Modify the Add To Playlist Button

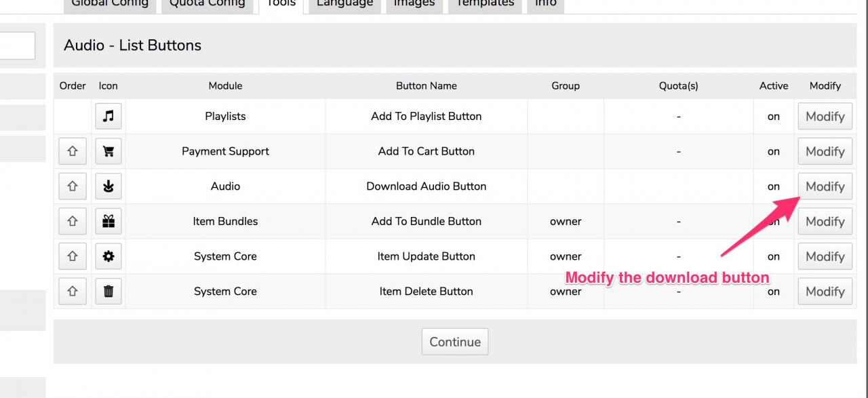(825, 117)
